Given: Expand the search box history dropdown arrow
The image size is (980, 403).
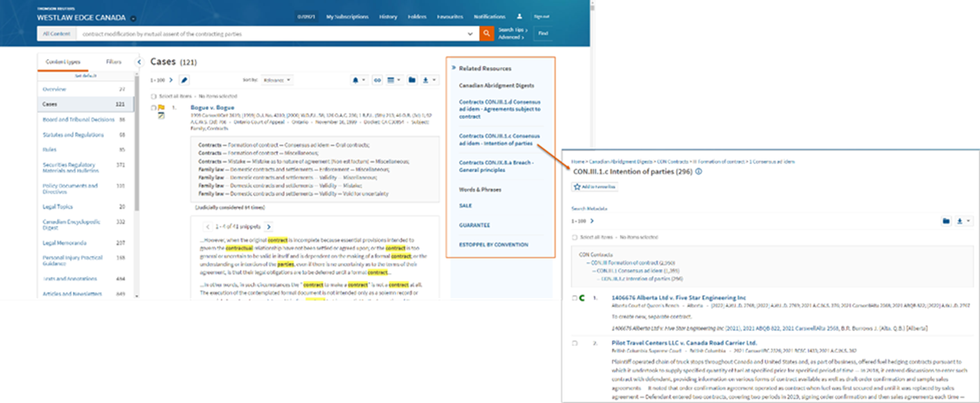Looking at the screenshot, I should pyautogui.click(x=471, y=33).
